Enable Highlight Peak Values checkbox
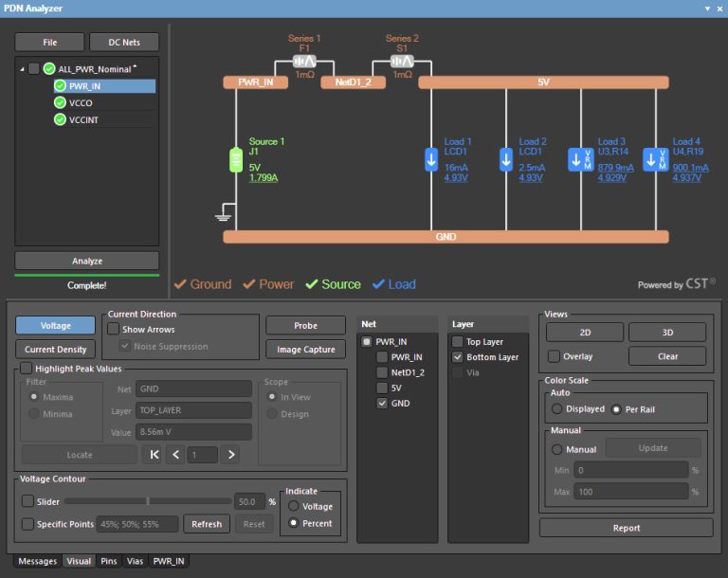 [26, 369]
